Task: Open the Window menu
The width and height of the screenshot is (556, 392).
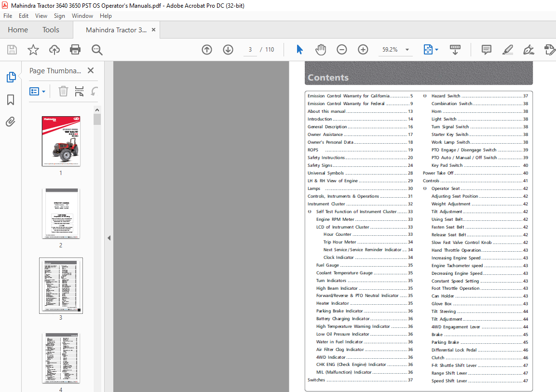Action: (82, 15)
